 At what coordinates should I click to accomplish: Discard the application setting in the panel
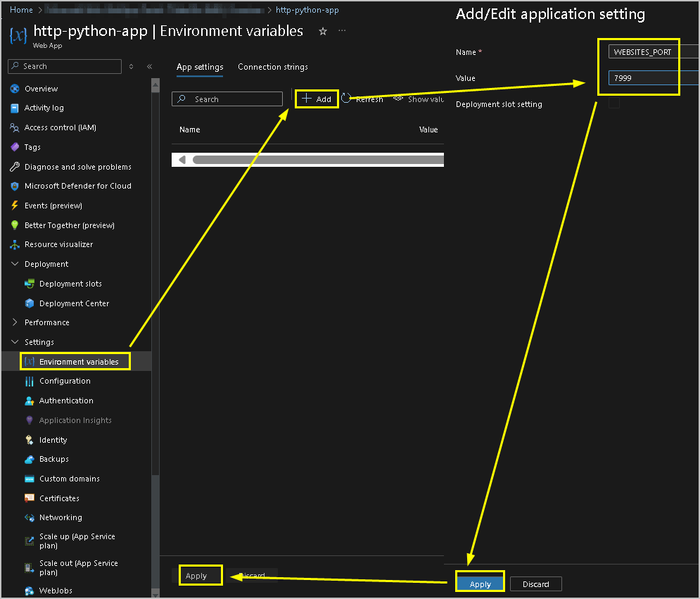(x=535, y=584)
